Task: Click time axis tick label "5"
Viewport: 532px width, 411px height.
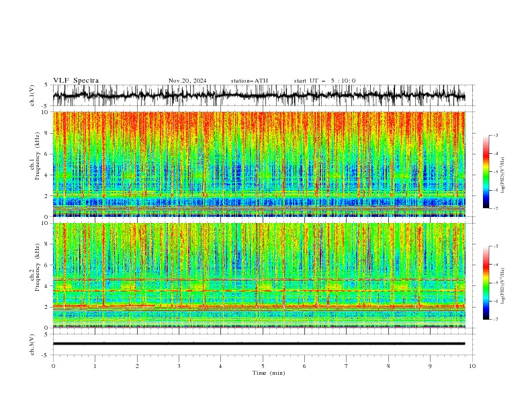Action: coord(263,366)
